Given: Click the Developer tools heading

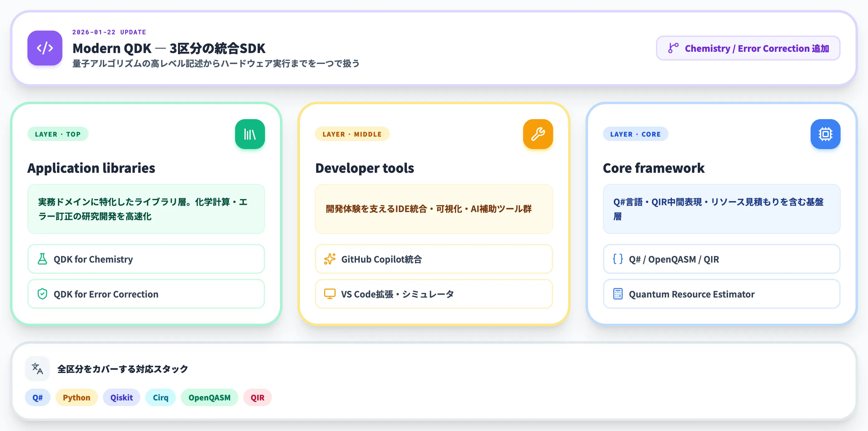Looking at the screenshot, I should pyautogui.click(x=364, y=168).
